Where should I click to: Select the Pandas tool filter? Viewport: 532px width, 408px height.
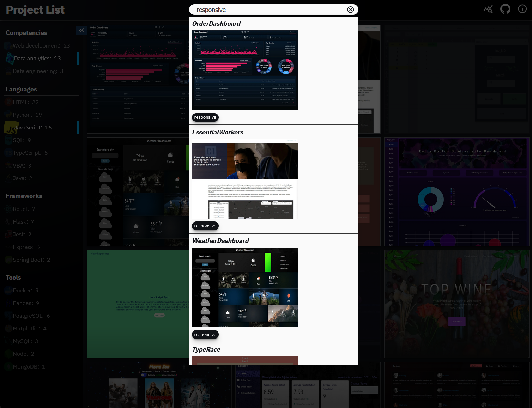pos(42,303)
